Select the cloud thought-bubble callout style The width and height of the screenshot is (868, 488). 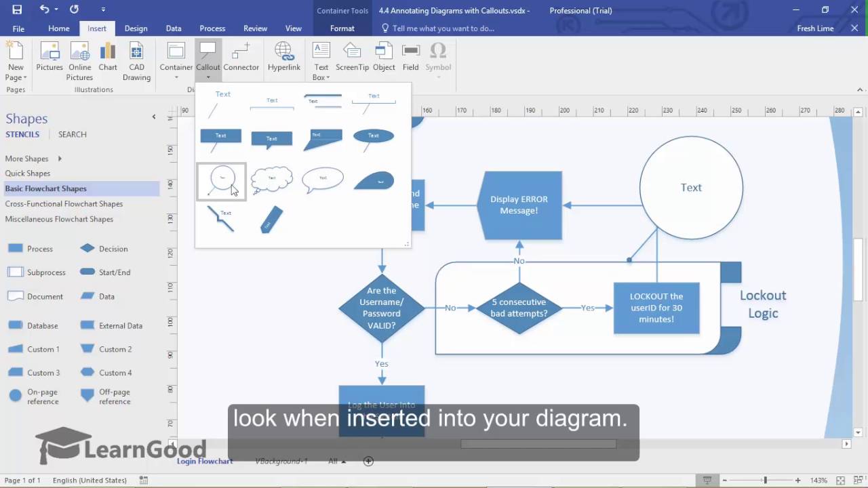pos(271,180)
